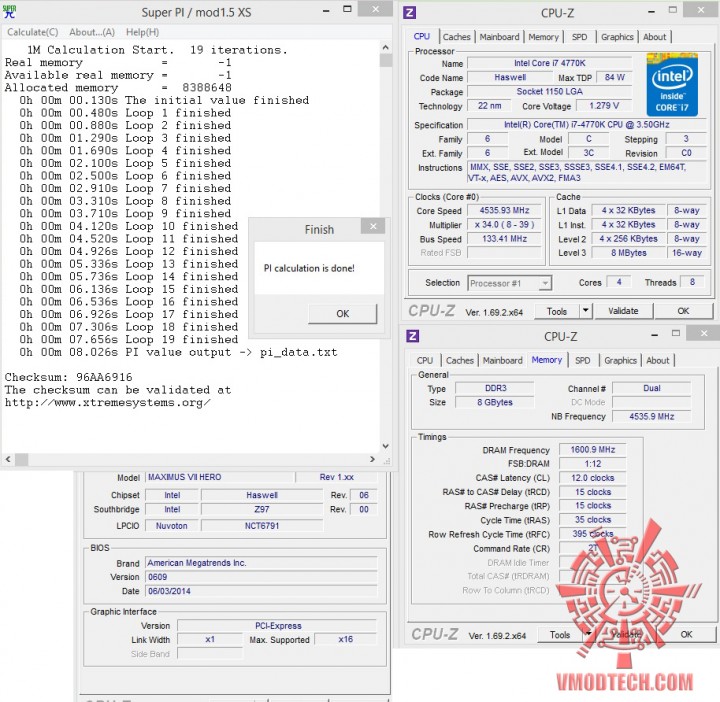720x702 pixels.
Task: Click the CPU-Z purple Z logo in Memory window
Action: 412,336
